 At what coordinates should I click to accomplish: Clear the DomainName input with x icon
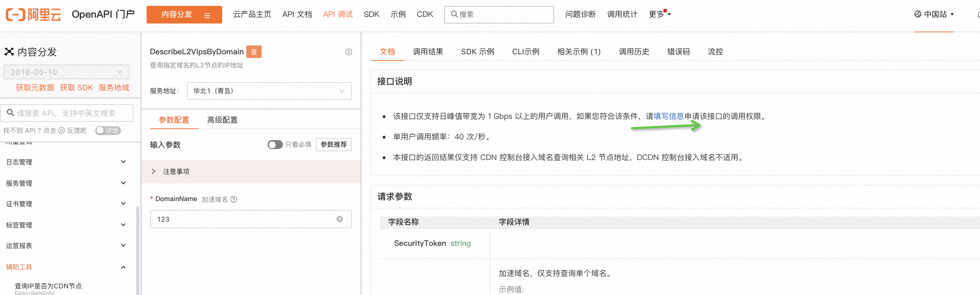[x=340, y=219]
